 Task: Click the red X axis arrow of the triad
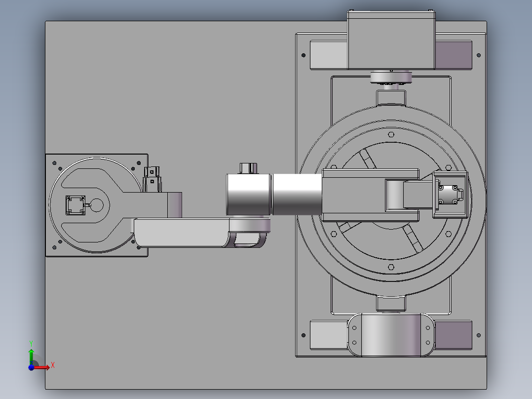(x=42, y=367)
